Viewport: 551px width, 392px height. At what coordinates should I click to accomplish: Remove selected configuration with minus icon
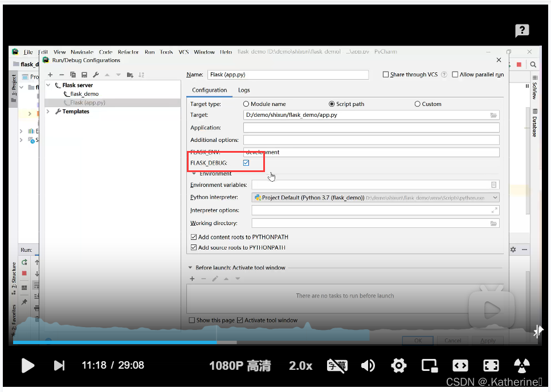pyautogui.click(x=62, y=75)
